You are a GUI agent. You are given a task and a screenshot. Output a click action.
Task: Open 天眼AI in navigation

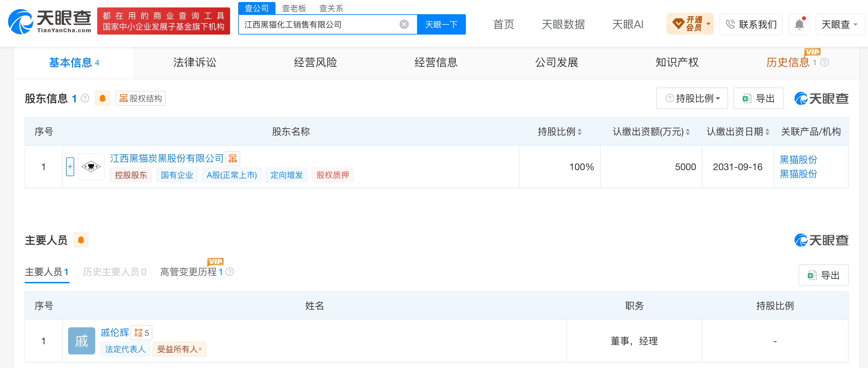click(628, 24)
